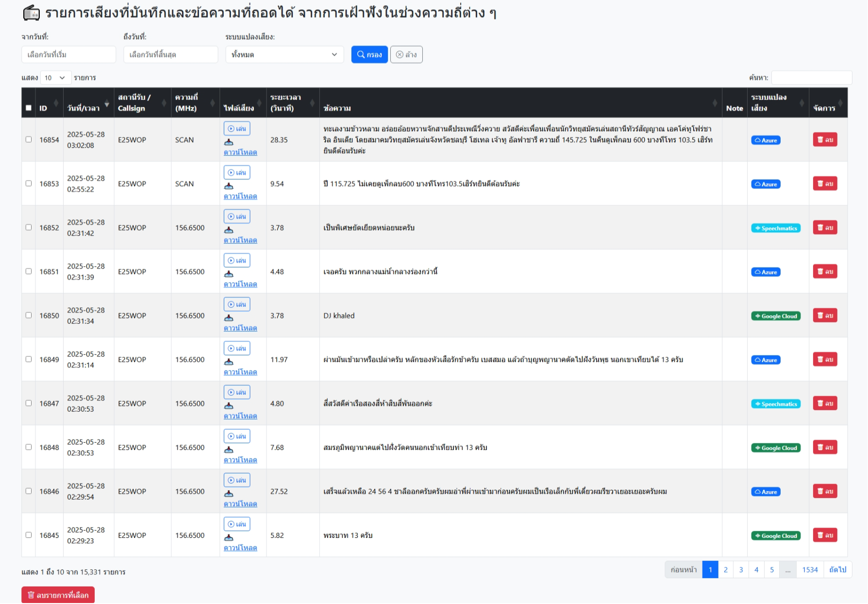Expand the rows-per-page selector showing 10
Screen dimensions: 868x604
click(x=55, y=78)
